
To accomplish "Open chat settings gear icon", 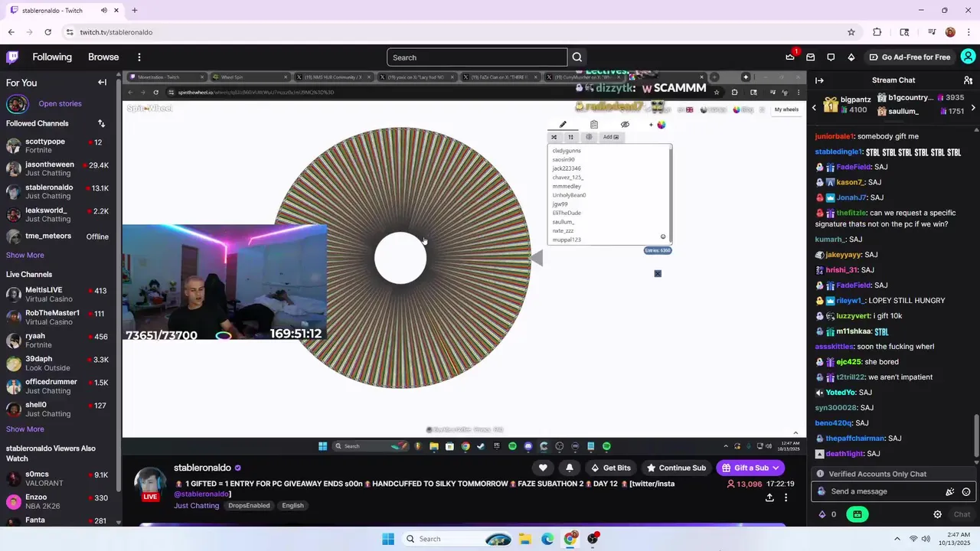I will tap(937, 514).
